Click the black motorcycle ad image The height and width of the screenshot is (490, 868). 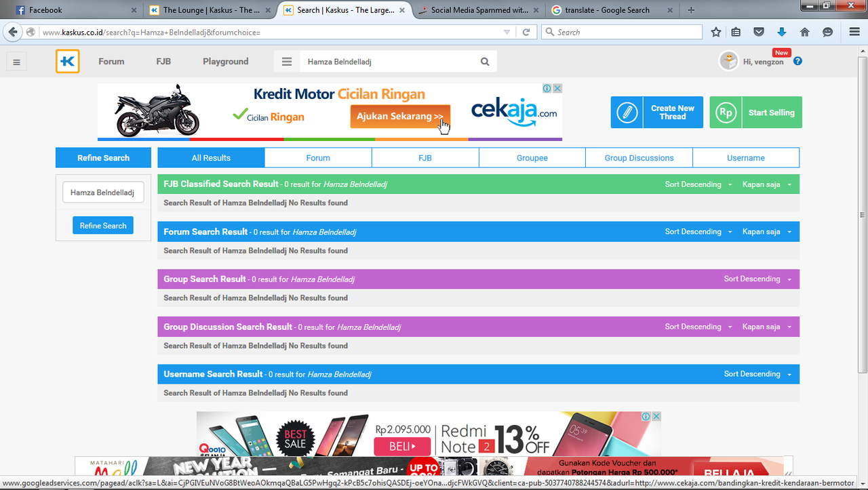(158, 110)
